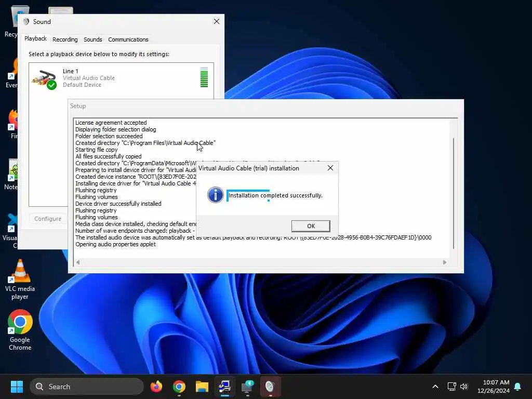Open the Sounds tab in Sound window

[x=93, y=39]
